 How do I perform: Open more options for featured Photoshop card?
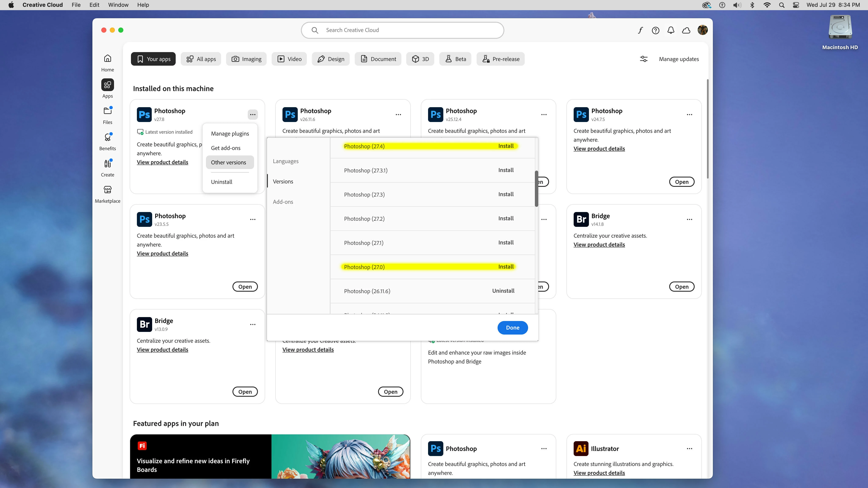pyautogui.click(x=544, y=449)
